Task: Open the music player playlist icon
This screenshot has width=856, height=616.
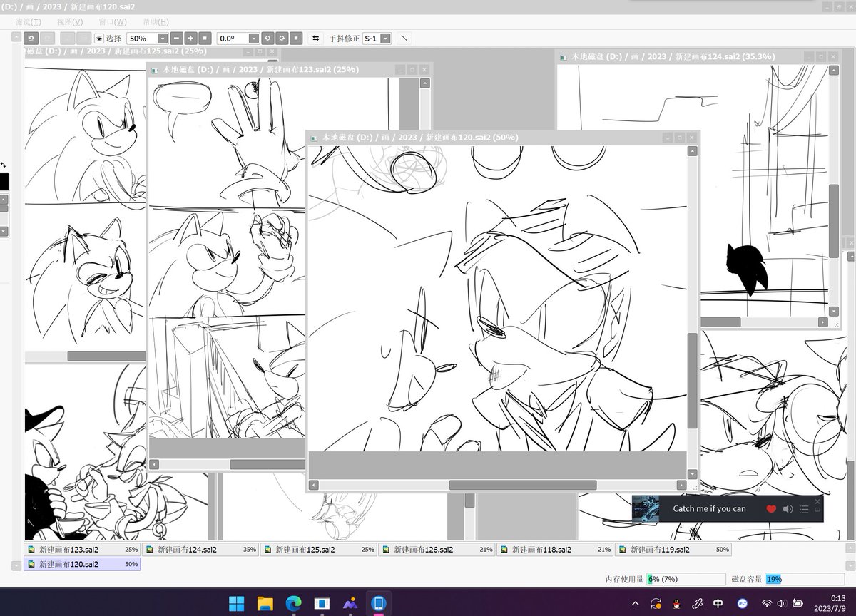Action: pos(804,509)
